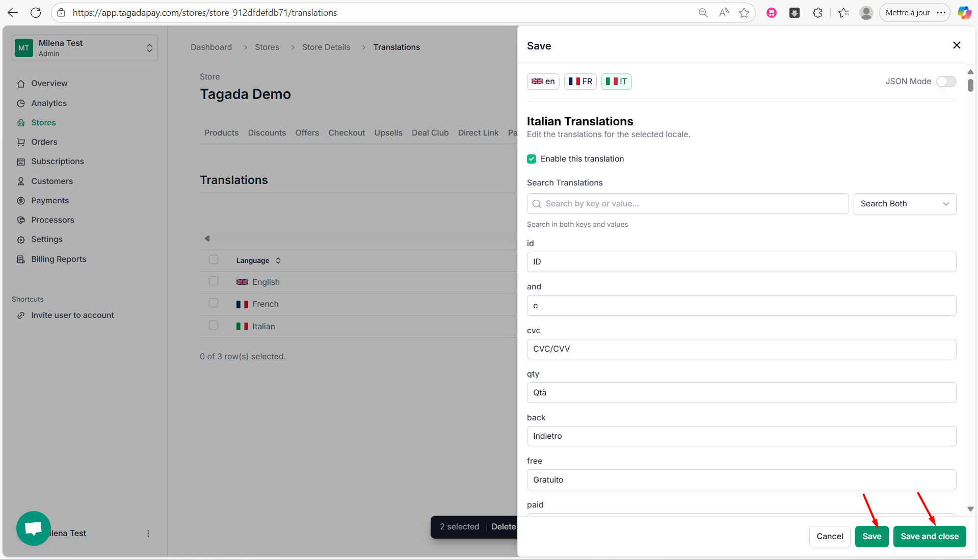
Task: Check the English row checkbox
Action: coord(214,281)
